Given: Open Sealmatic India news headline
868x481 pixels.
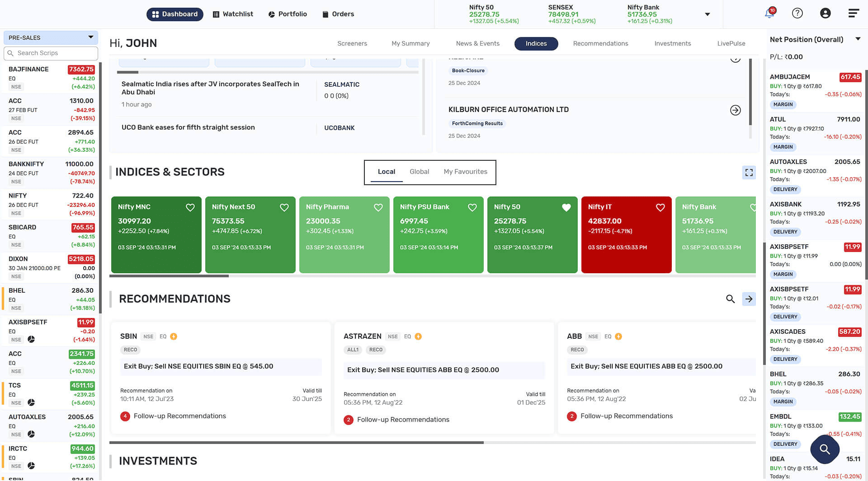Looking at the screenshot, I should (x=210, y=88).
